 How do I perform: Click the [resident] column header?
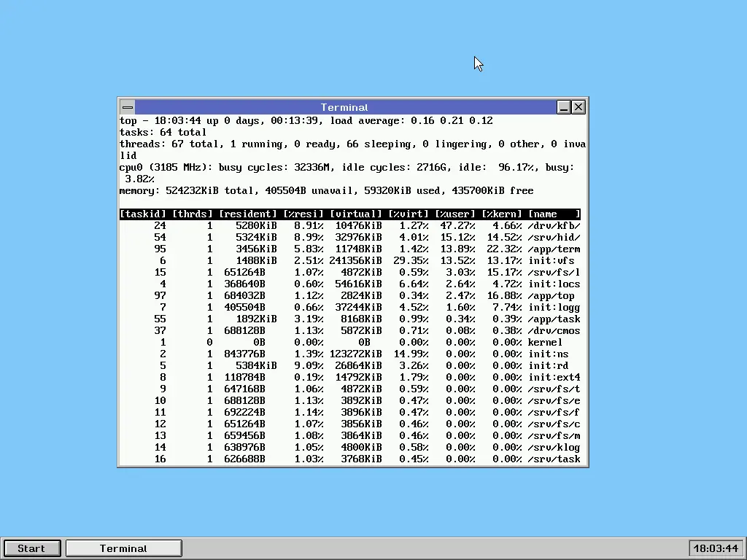[248, 214]
